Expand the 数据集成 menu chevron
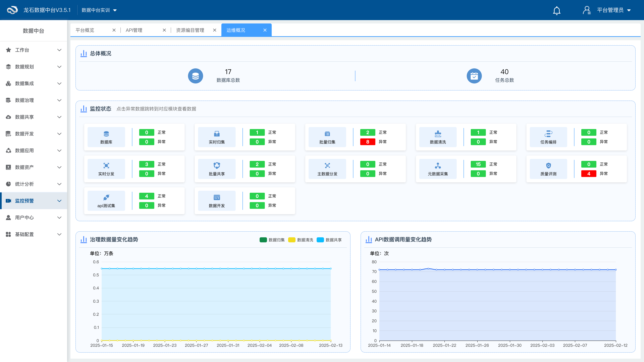This screenshot has height=362, width=644. pos(59,83)
